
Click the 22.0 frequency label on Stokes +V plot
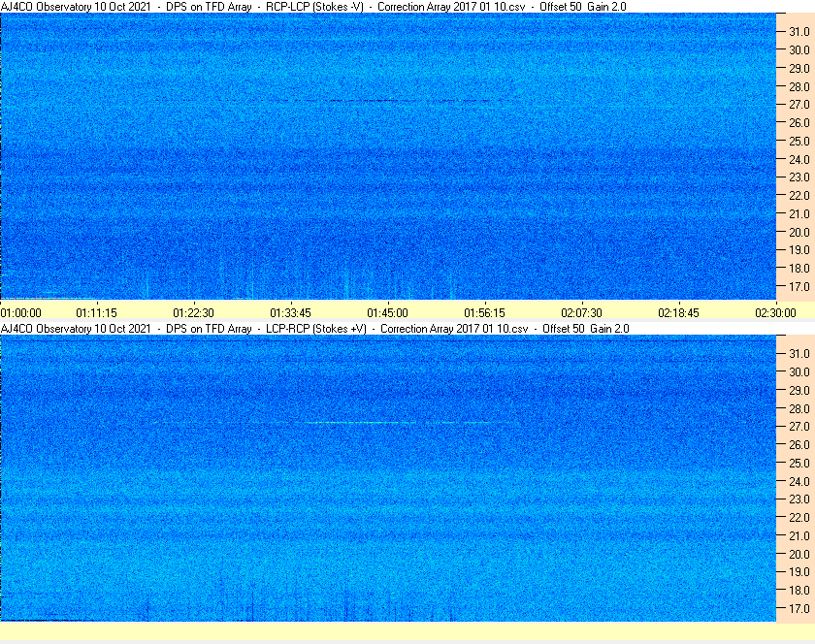click(799, 518)
